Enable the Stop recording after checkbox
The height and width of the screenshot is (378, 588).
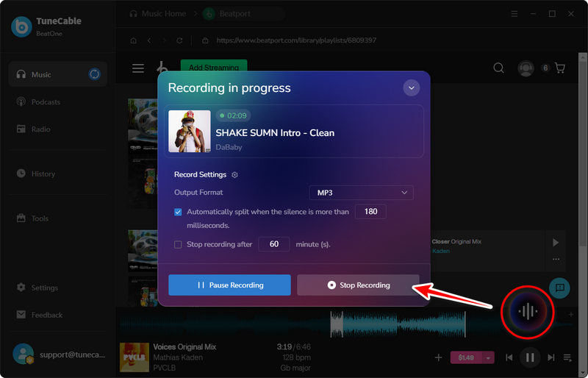coord(178,245)
